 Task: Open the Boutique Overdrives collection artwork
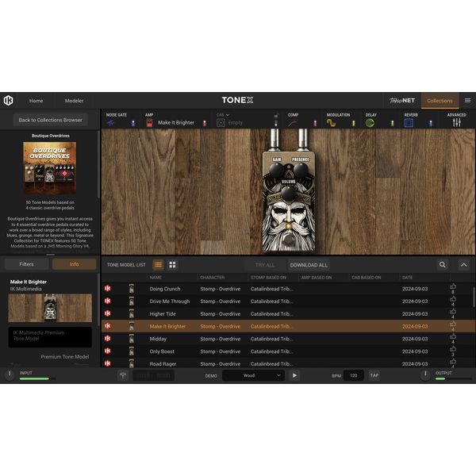point(50,168)
